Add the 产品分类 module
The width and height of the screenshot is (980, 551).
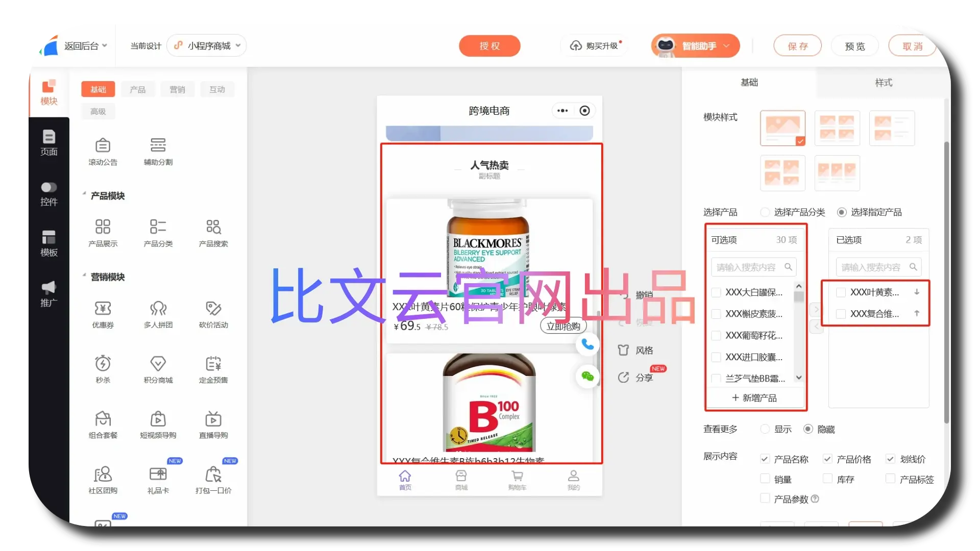click(158, 233)
